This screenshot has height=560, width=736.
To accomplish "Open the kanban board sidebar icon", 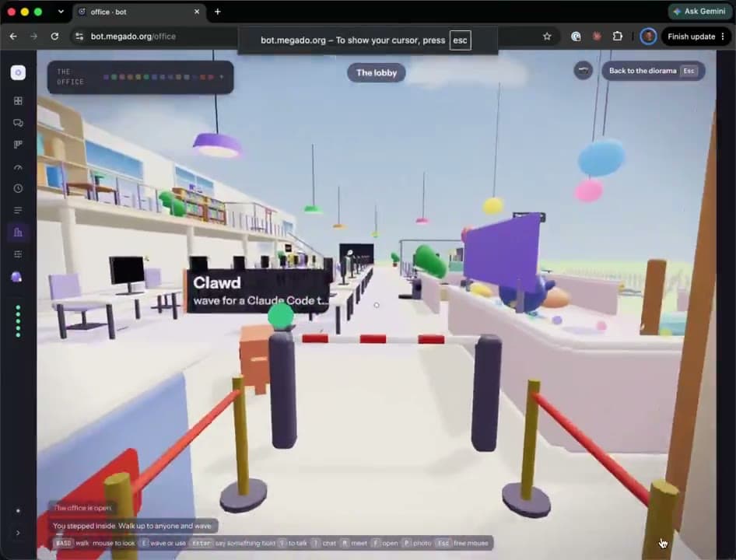I will (18, 145).
